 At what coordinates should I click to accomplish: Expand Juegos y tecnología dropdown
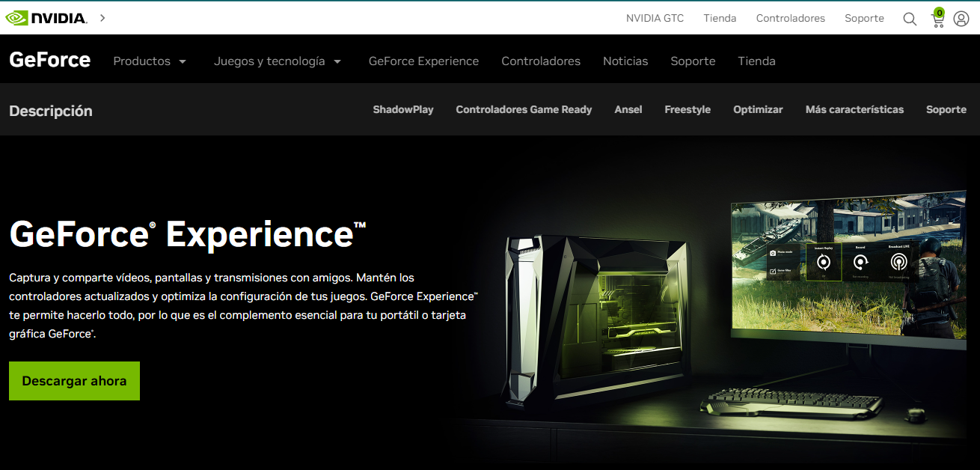tap(278, 61)
